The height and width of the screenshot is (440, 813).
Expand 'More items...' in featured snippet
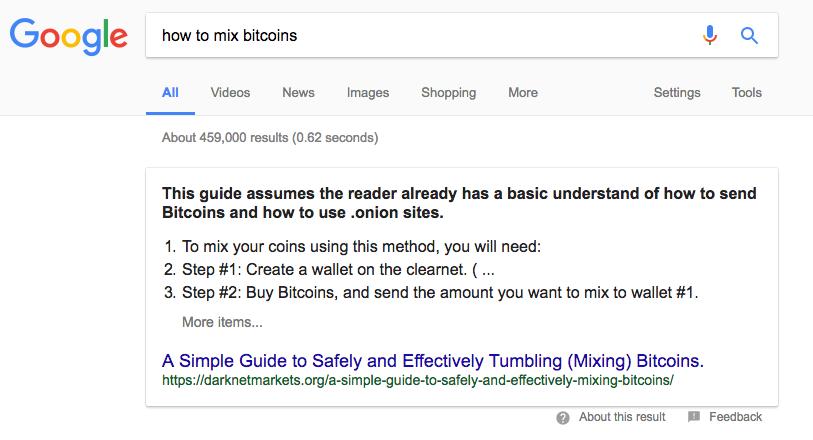pyautogui.click(x=222, y=322)
